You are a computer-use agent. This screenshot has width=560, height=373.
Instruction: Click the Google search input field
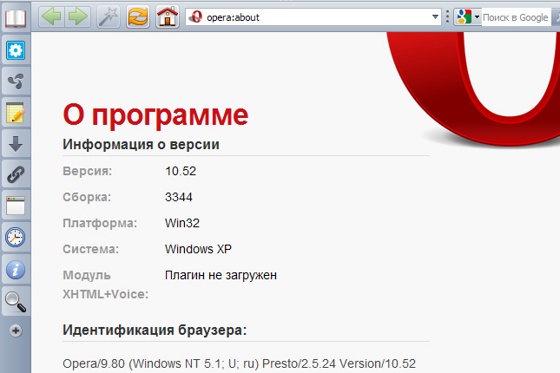[x=516, y=17]
